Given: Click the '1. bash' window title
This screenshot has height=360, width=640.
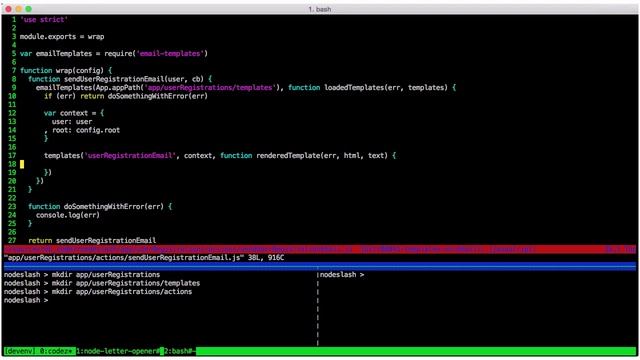Looking at the screenshot, I should click(320, 9).
